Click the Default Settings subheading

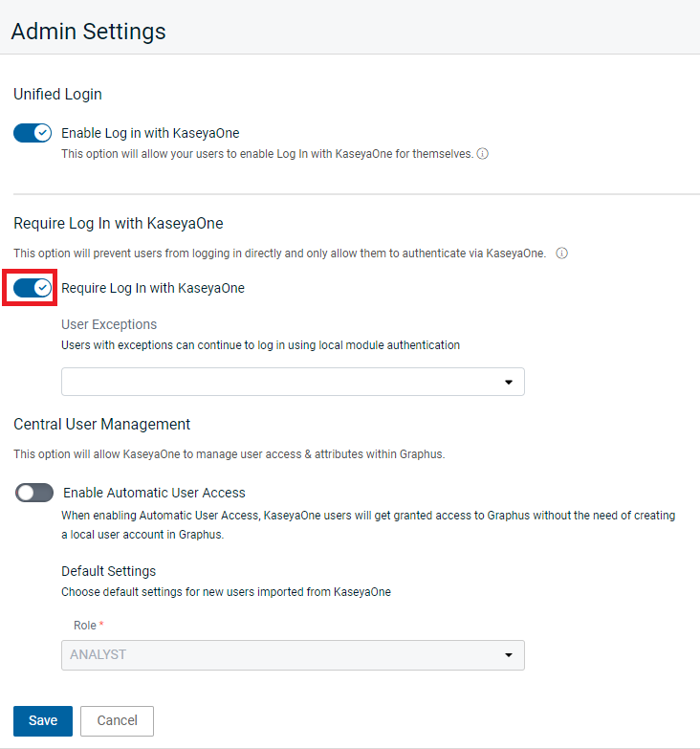click(x=108, y=571)
